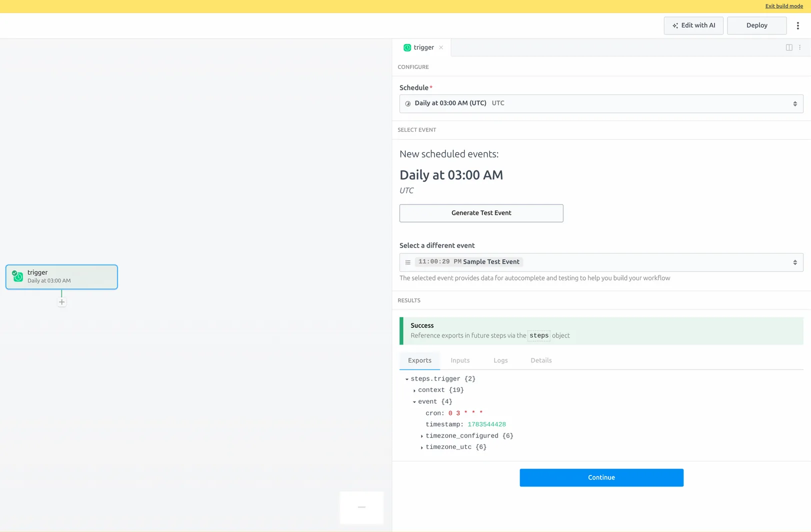The width and height of the screenshot is (811, 532).
Task: Click Generate Test Event
Action: click(481, 213)
